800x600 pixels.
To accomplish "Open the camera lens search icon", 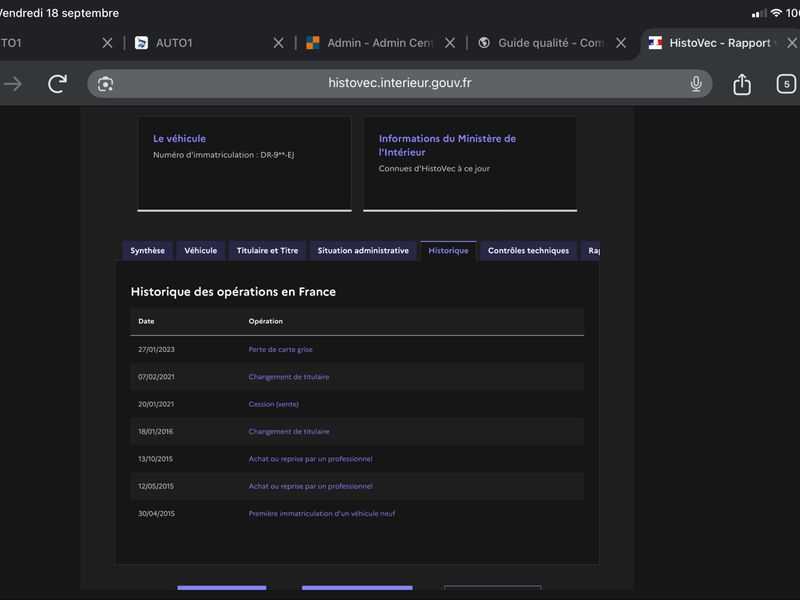I will click(x=105, y=84).
